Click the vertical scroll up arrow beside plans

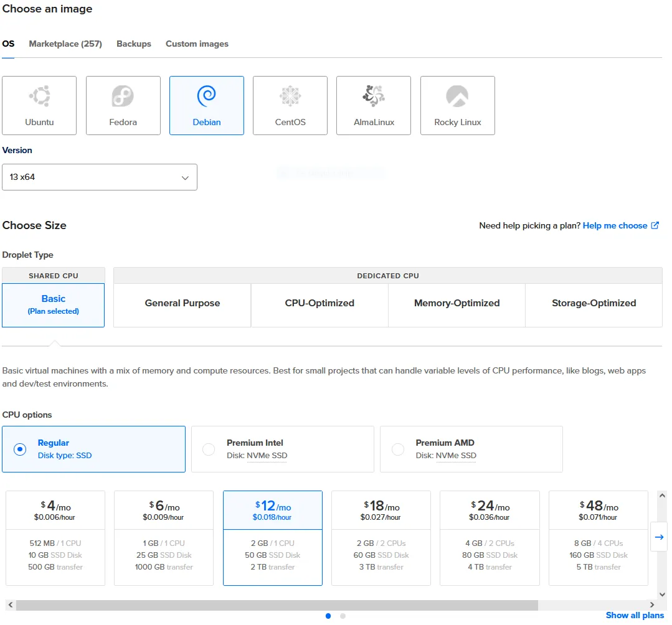click(662, 496)
